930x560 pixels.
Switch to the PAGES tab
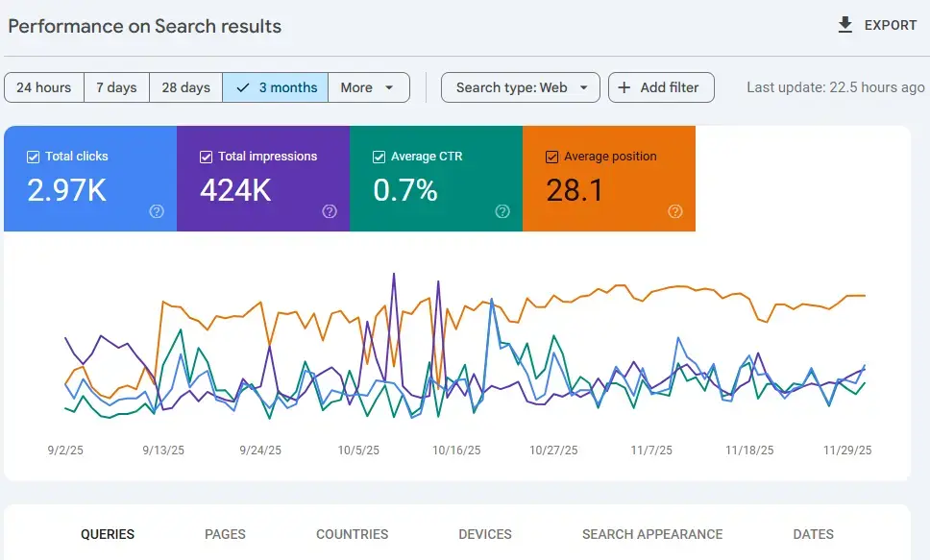[x=225, y=534]
